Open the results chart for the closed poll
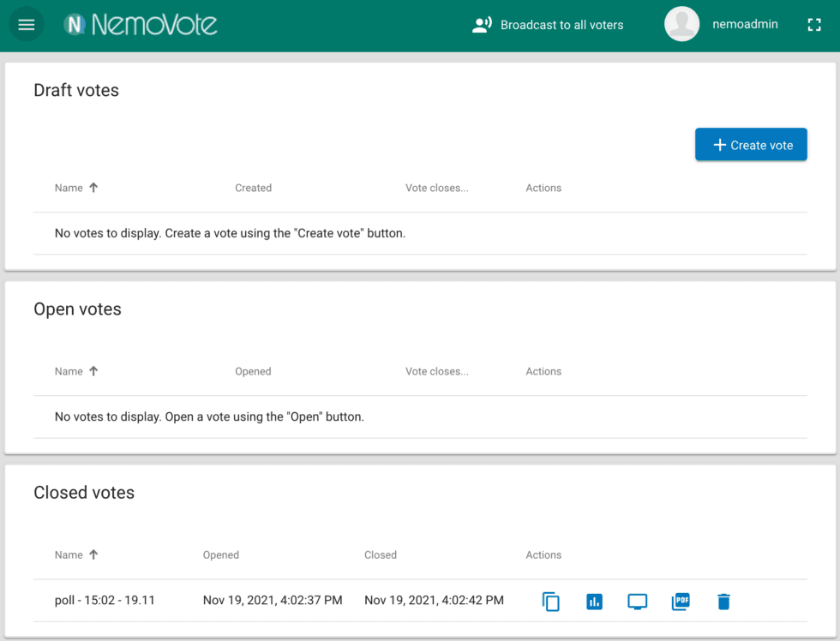840x641 pixels. [x=594, y=602]
